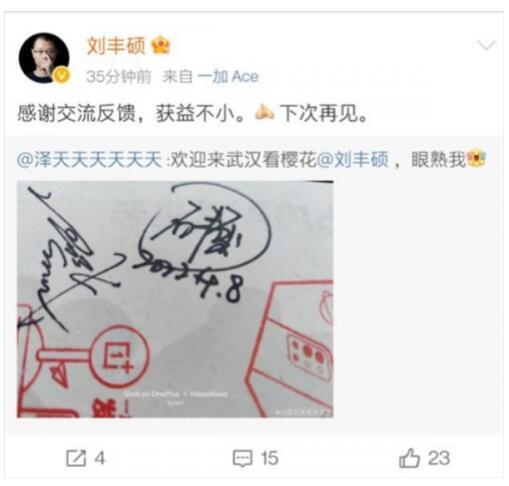Click repost count 4
509x486 pixels.
tap(100, 458)
